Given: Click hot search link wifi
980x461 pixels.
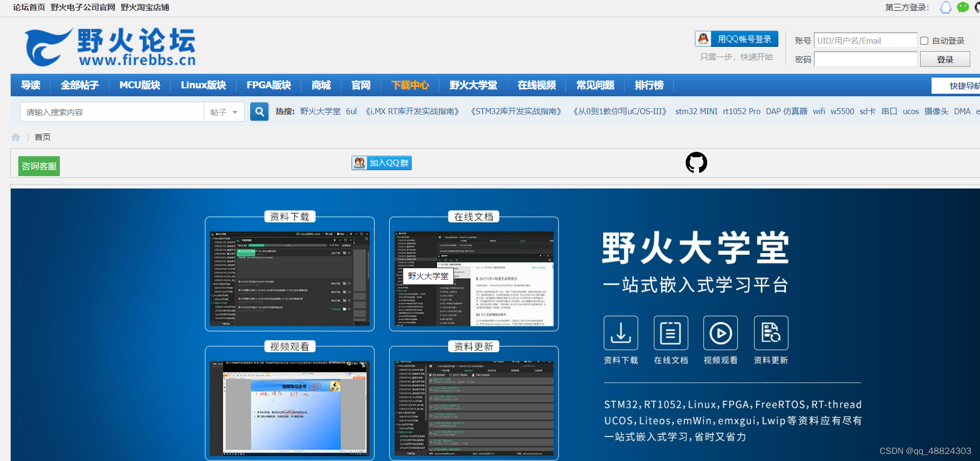Looking at the screenshot, I should tap(819, 111).
